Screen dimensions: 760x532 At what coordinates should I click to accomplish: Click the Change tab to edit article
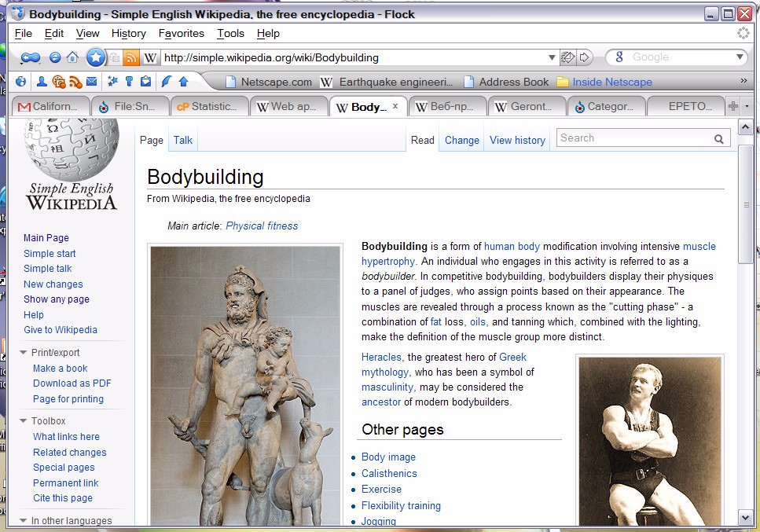coord(462,140)
